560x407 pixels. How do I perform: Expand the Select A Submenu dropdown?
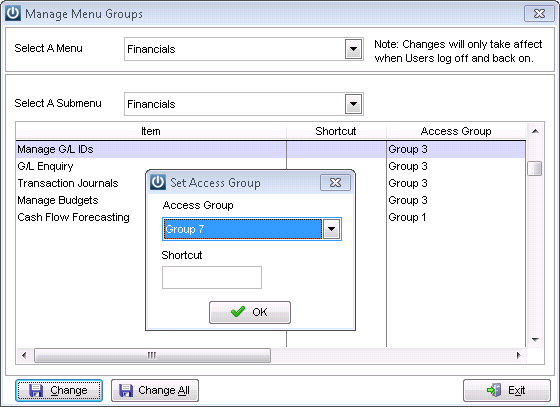click(353, 104)
